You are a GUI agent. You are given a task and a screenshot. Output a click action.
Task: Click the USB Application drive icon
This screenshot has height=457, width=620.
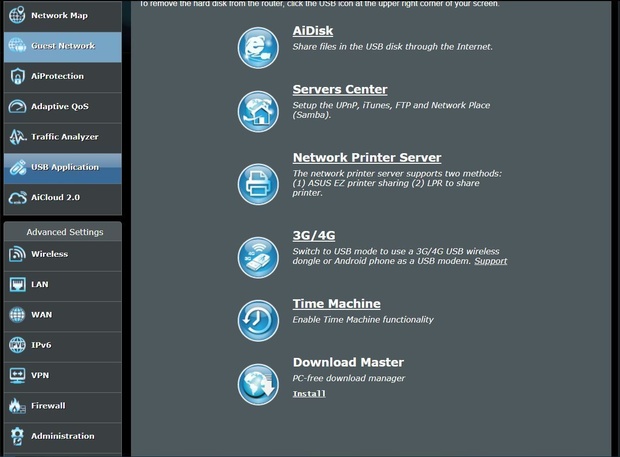click(x=17, y=167)
